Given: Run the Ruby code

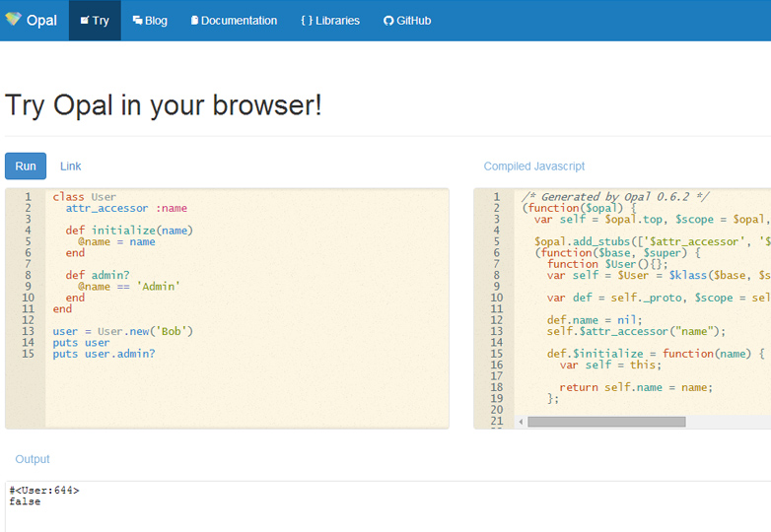Looking at the screenshot, I should point(26,166).
